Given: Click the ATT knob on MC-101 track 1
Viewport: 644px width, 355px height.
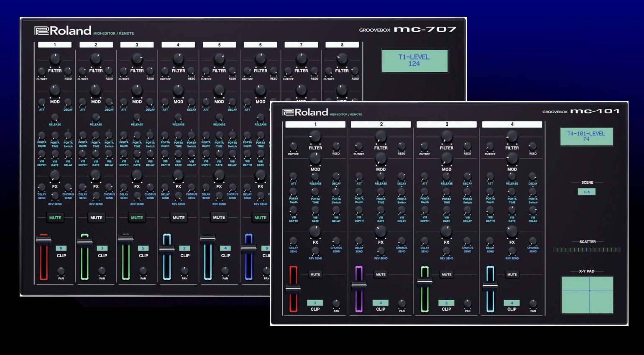Looking at the screenshot, I should click(x=294, y=177).
